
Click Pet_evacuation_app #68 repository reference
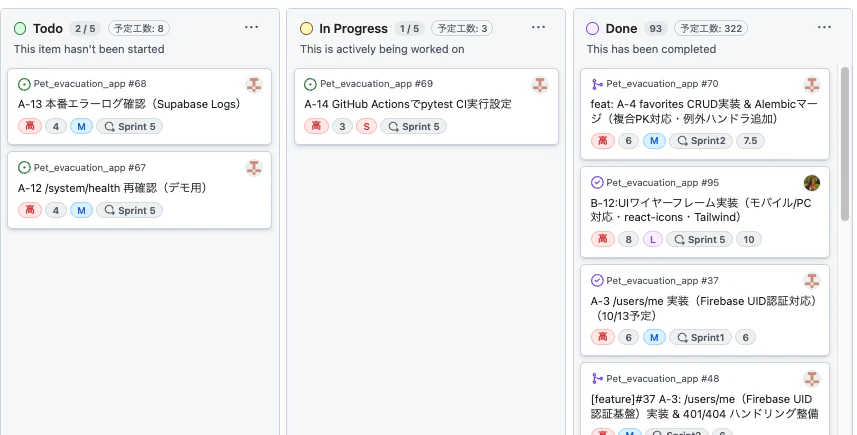click(90, 84)
